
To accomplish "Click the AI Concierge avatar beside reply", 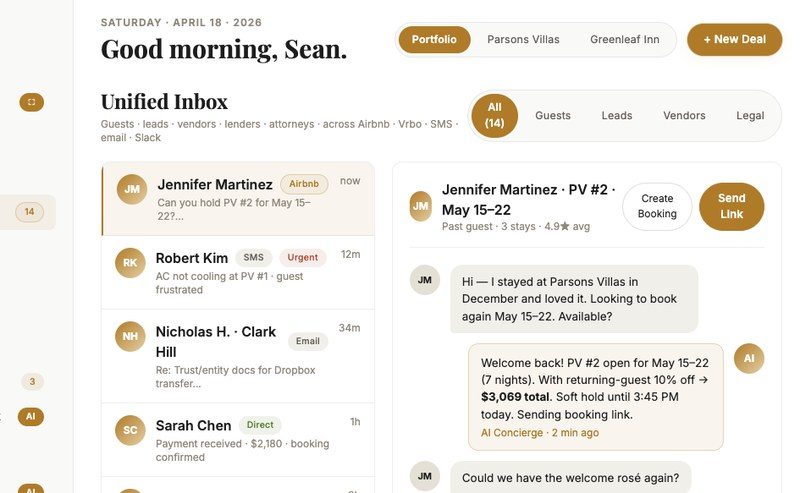I will 749,358.
